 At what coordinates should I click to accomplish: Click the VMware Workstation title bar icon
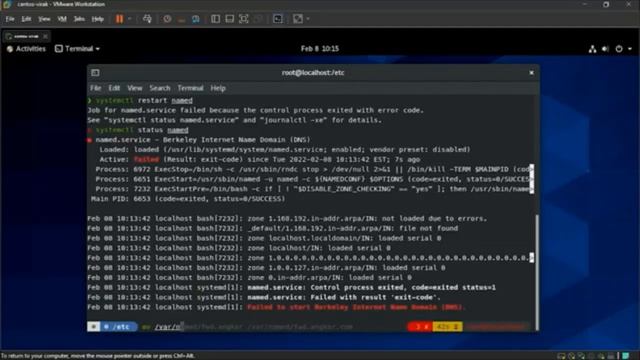click(x=7, y=4)
